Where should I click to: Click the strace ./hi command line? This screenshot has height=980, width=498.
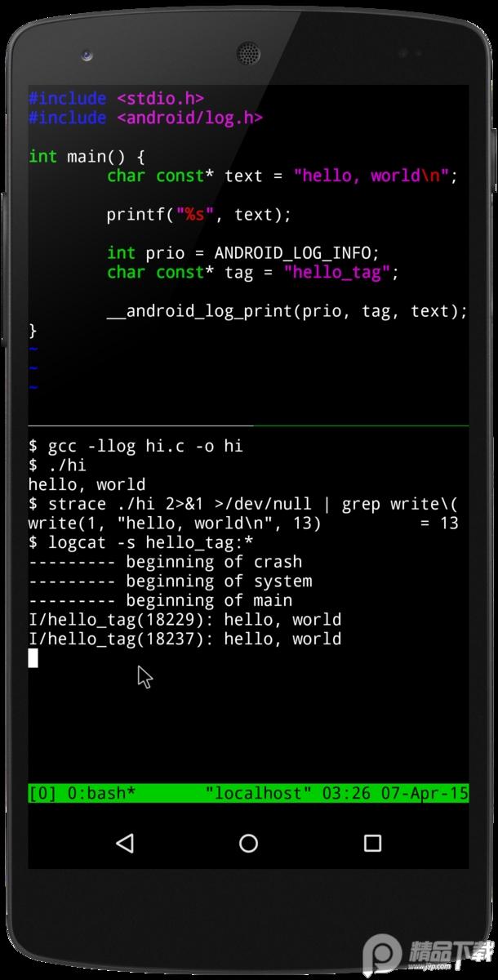pos(243,504)
